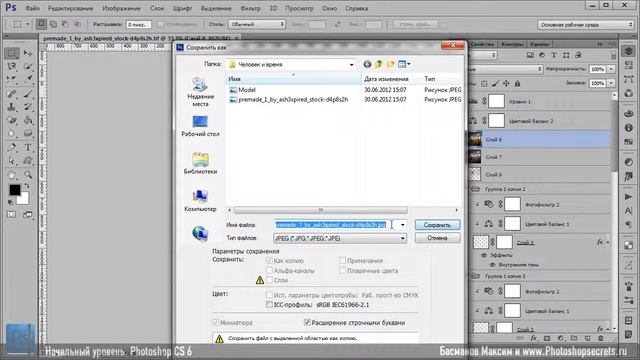
Task: Hide the Внутренняя тень effect eye
Action: pyautogui.click(x=492, y=265)
